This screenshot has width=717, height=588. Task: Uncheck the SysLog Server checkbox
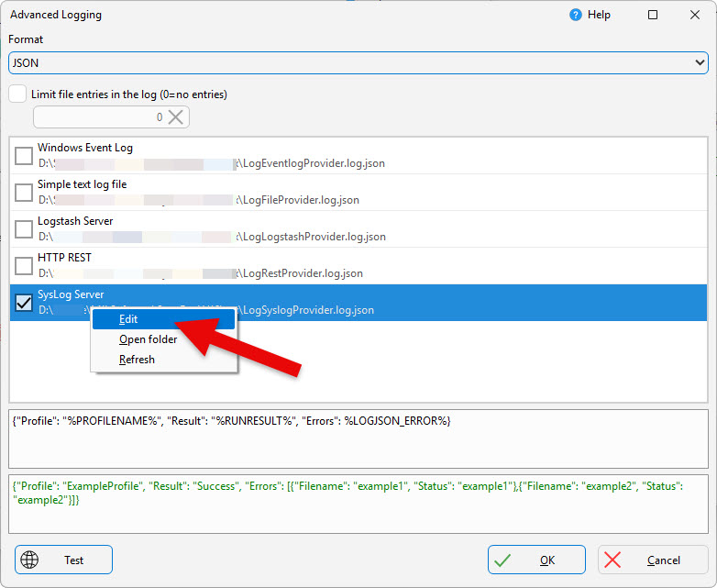(x=24, y=303)
